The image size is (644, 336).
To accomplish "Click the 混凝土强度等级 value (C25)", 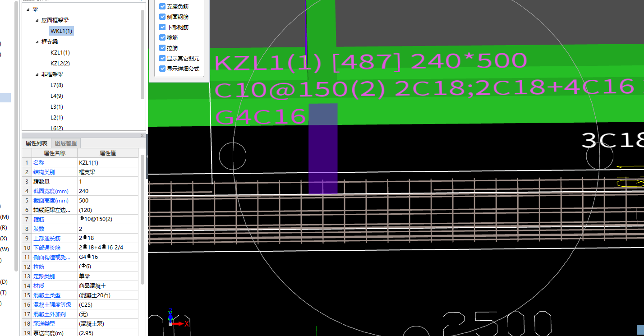I will (x=108, y=305).
